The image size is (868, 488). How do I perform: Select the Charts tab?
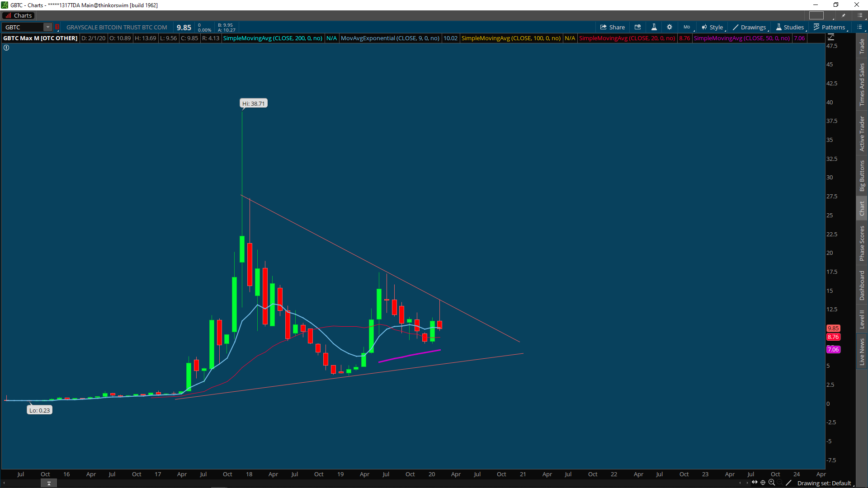point(19,15)
